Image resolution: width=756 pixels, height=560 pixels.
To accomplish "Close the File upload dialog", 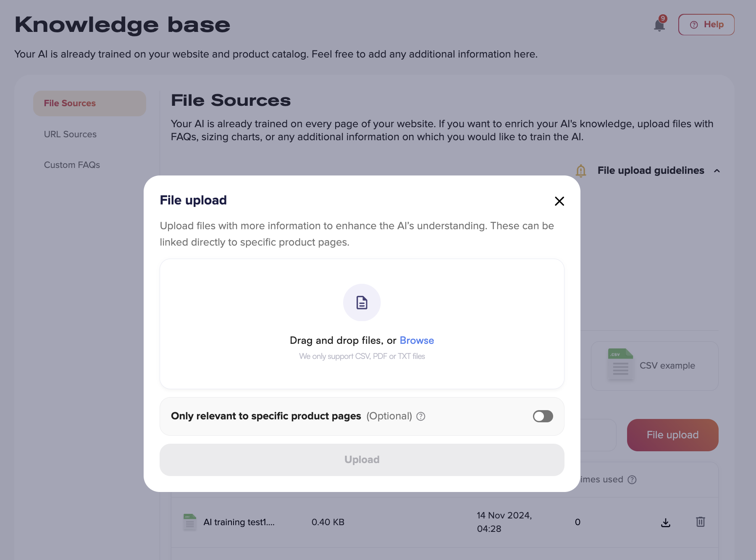I will click(x=559, y=201).
